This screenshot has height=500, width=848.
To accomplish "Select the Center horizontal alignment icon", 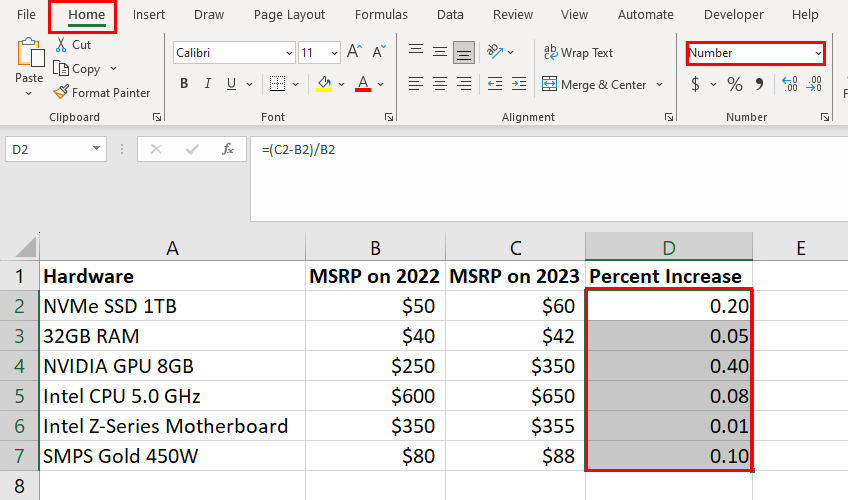I will tap(440, 84).
